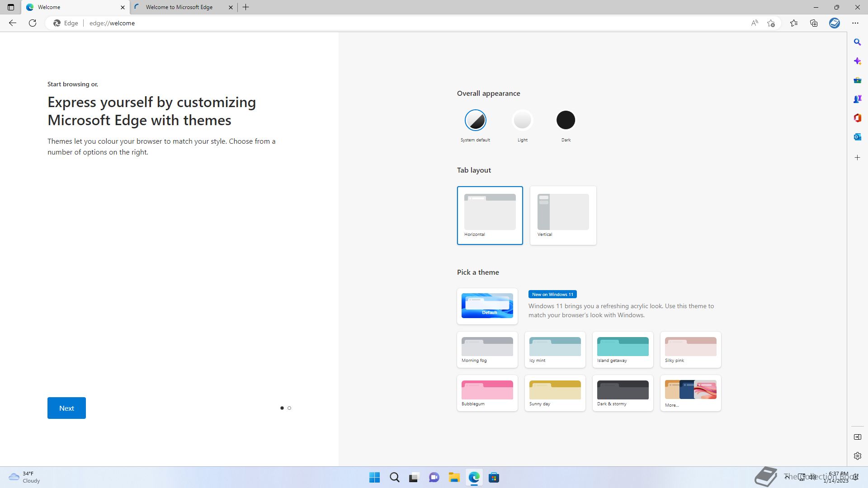Switch to Welcome to Microsoft Edge tab
The width and height of the screenshot is (868, 488).
[184, 7]
